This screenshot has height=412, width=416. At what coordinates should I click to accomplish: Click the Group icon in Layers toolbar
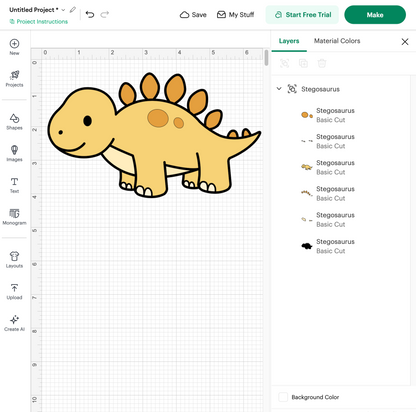284,63
